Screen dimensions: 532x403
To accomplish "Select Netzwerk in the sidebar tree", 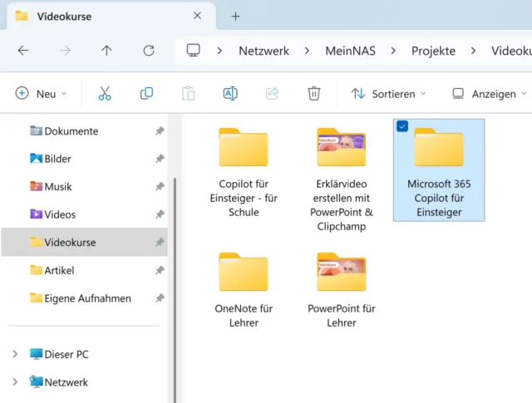I will click(84, 382).
